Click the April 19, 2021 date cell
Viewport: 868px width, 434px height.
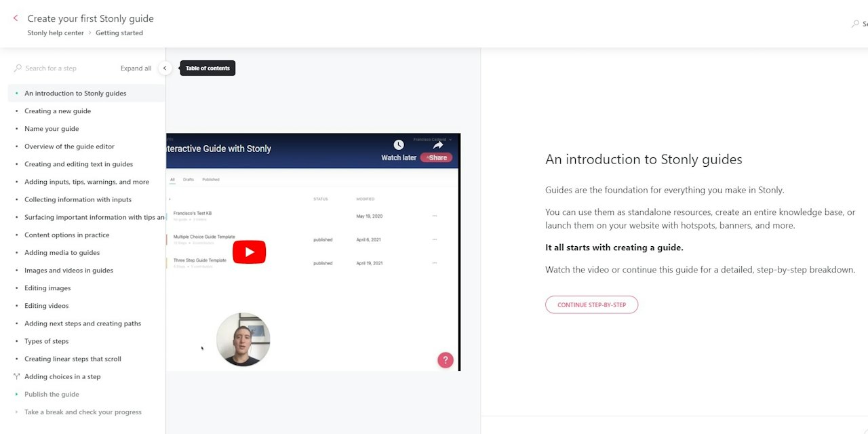[370, 263]
